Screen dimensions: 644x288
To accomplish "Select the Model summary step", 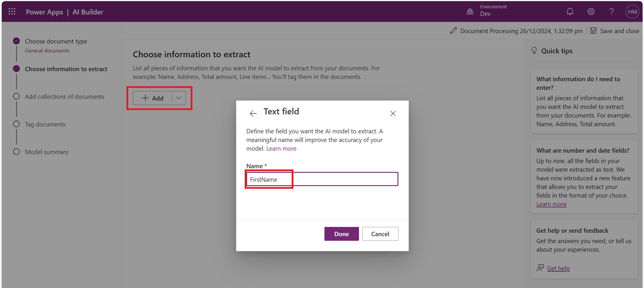I will [x=47, y=152].
